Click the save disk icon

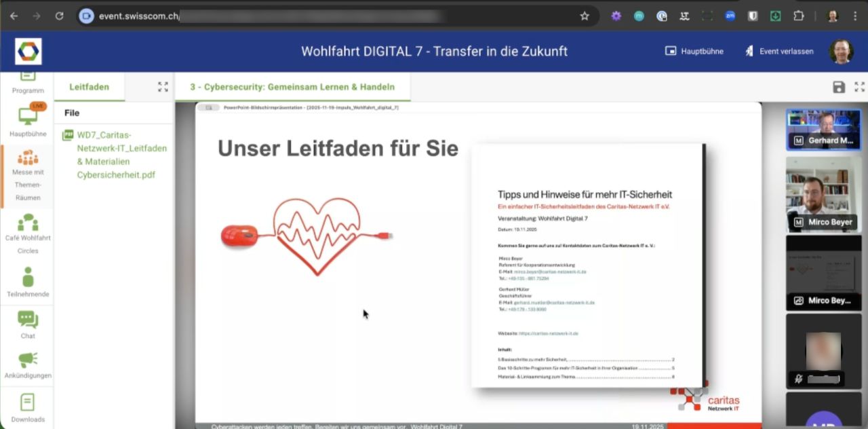point(839,87)
